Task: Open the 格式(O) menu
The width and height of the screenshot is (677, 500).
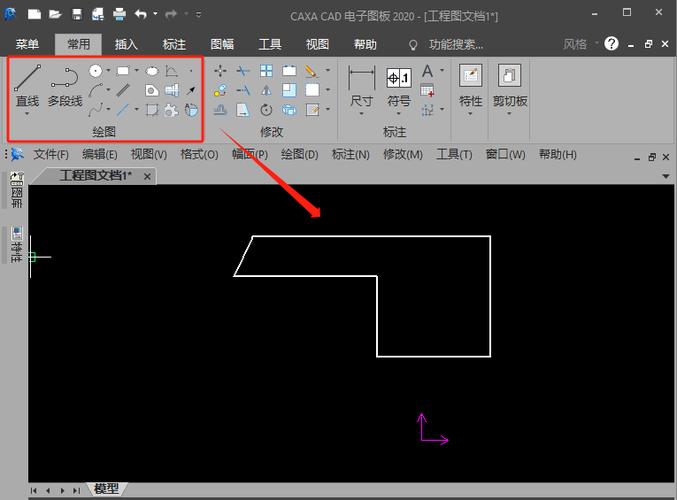Action: coord(199,154)
